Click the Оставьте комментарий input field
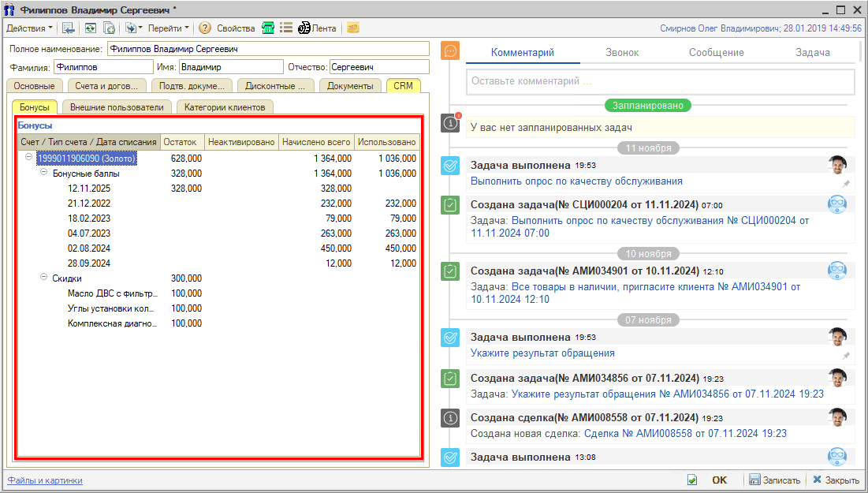Image resolution: width=868 pixels, height=493 pixels. pos(660,81)
